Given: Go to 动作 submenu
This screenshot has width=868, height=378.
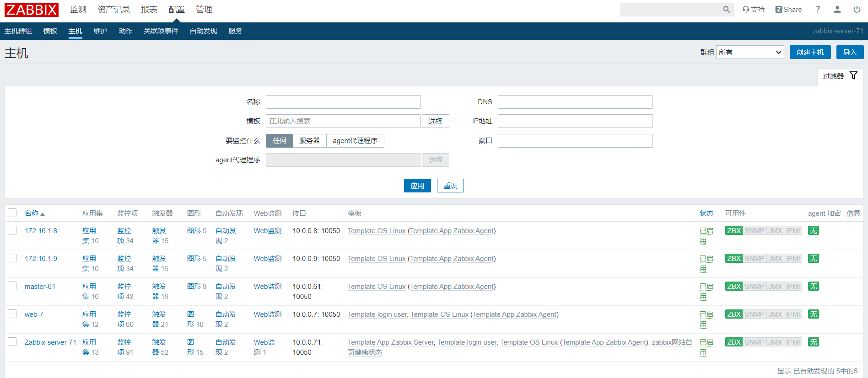Looking at the screenshot, I should [125, 31].
